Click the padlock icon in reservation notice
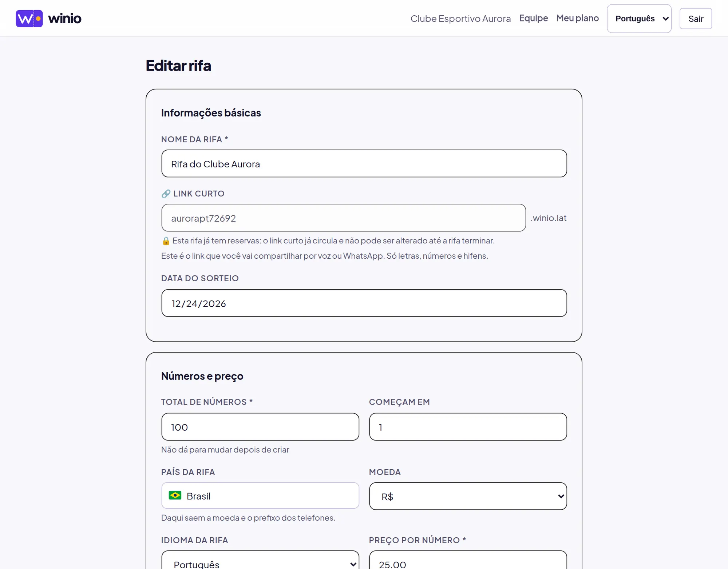The height and width of the screenshot is (569, 728). point(166,241)
